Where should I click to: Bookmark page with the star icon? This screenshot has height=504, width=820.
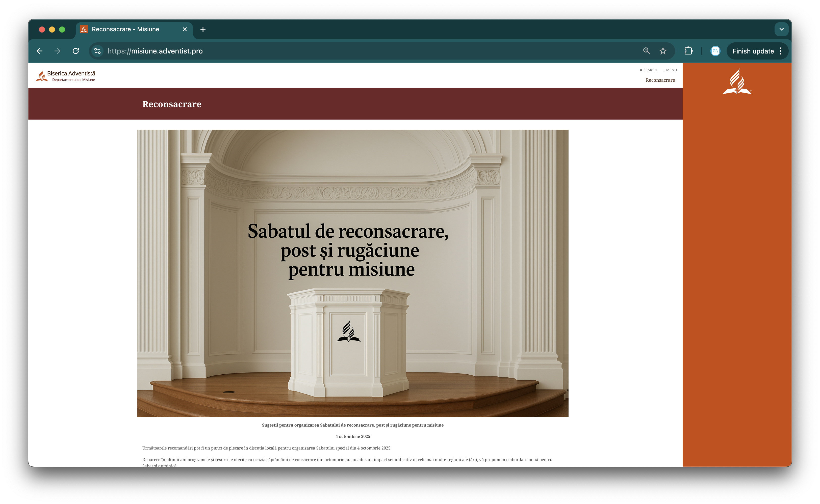[662, 51]
